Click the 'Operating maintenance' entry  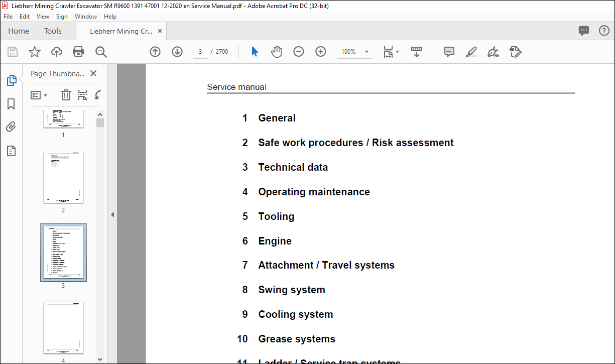pyautogui.click(x=314, y=192)
